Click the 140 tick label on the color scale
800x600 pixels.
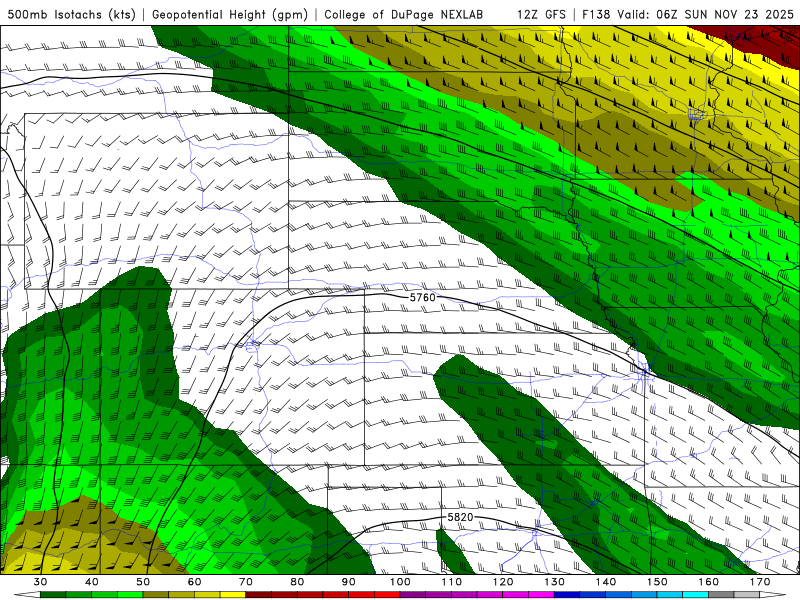606,582
